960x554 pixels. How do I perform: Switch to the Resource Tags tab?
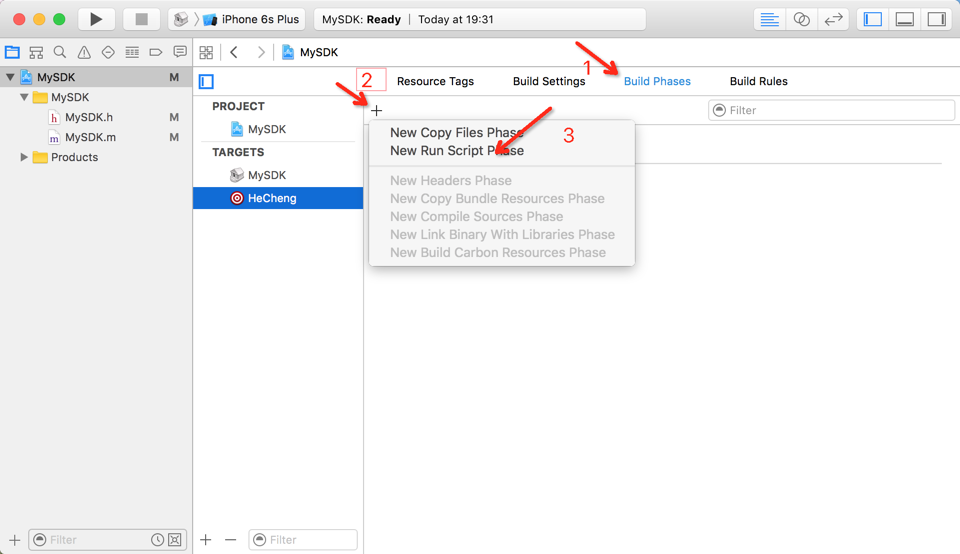(x=435, y=81)
